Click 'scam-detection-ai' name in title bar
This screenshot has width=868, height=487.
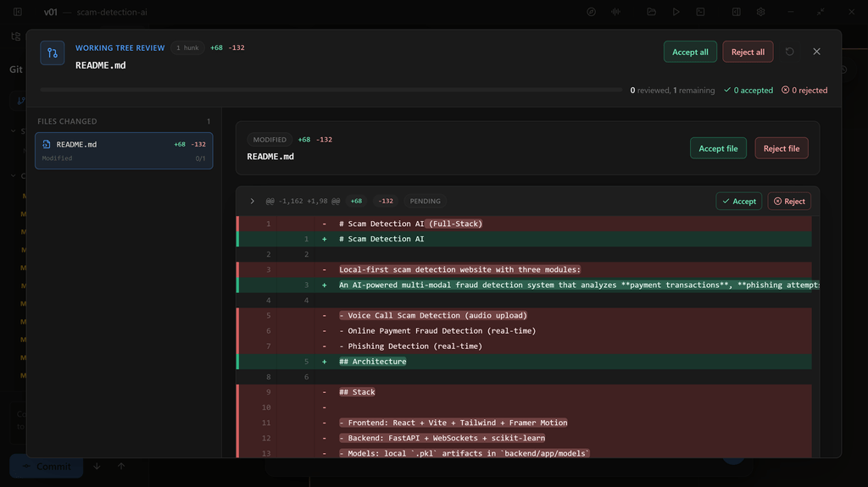point(112,12)
